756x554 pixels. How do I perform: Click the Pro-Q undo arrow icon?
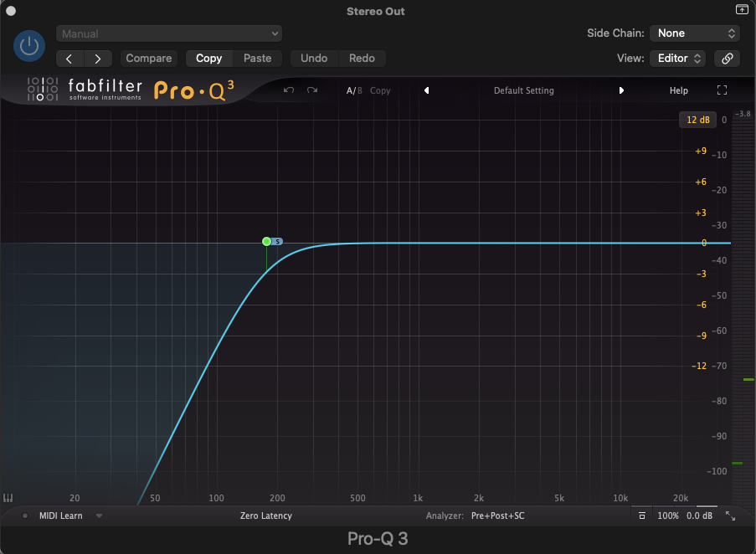tap(289, 90)
